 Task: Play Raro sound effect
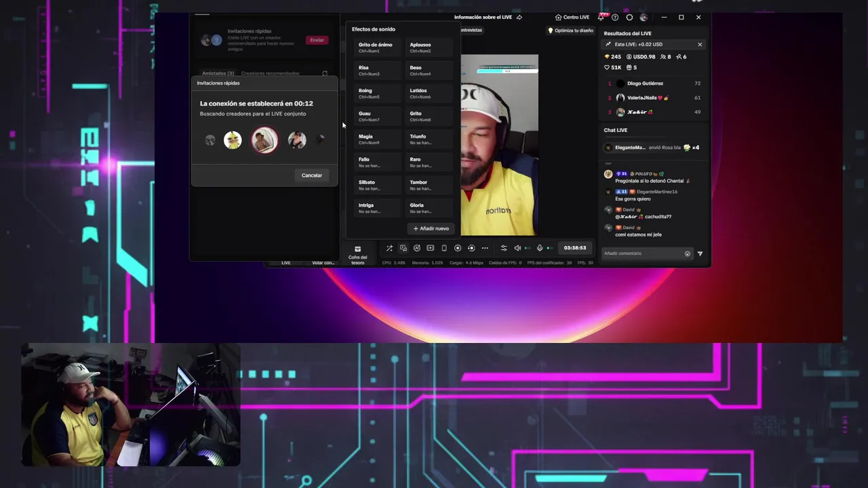[x=430, y=163]
